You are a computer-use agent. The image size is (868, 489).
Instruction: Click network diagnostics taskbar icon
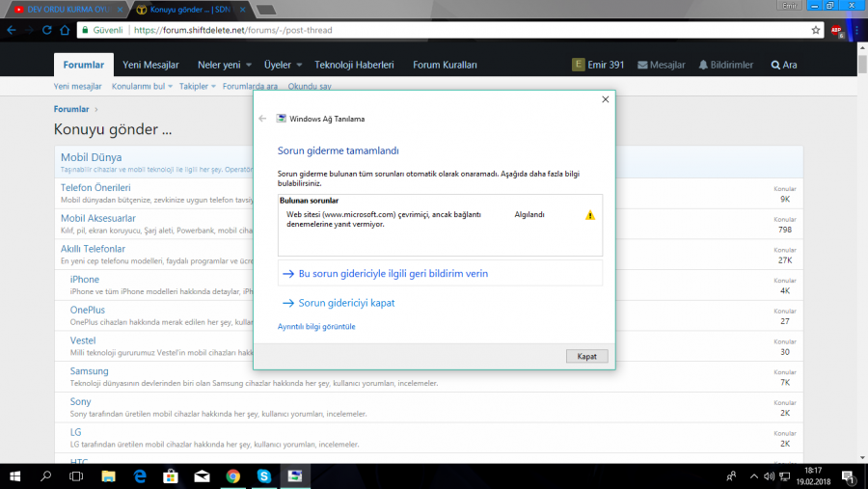pyautogui.click(x=295, y=476)
